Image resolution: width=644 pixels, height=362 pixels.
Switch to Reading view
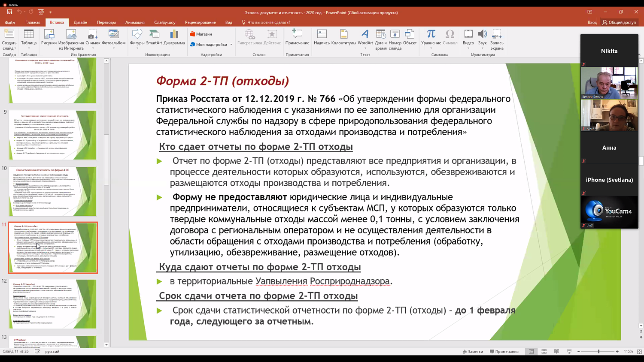click(x=556, y=351)
